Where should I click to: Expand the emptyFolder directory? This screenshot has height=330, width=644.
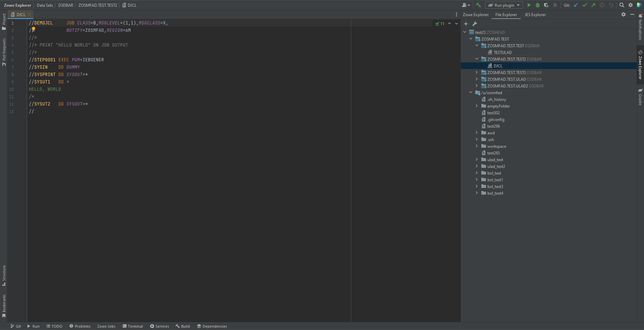[x=477, y=106]
